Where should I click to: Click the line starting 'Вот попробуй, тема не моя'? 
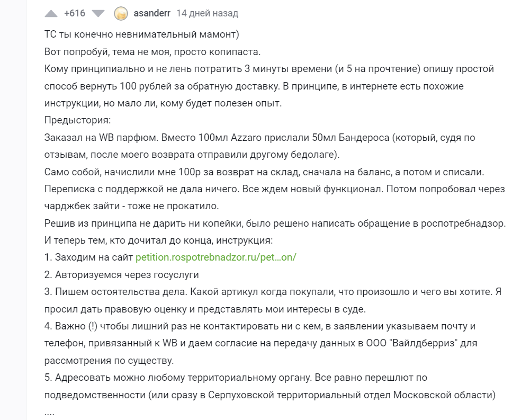(152, 52)
